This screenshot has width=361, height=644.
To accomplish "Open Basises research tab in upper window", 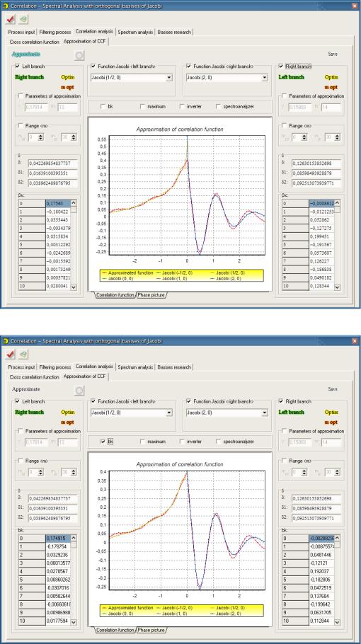I will 174,32.
